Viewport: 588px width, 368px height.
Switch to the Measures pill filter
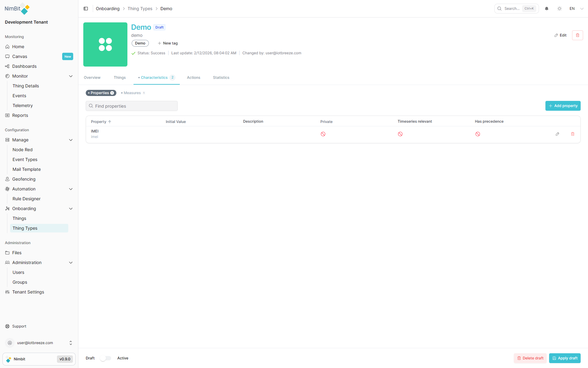(x=133, y=93)
